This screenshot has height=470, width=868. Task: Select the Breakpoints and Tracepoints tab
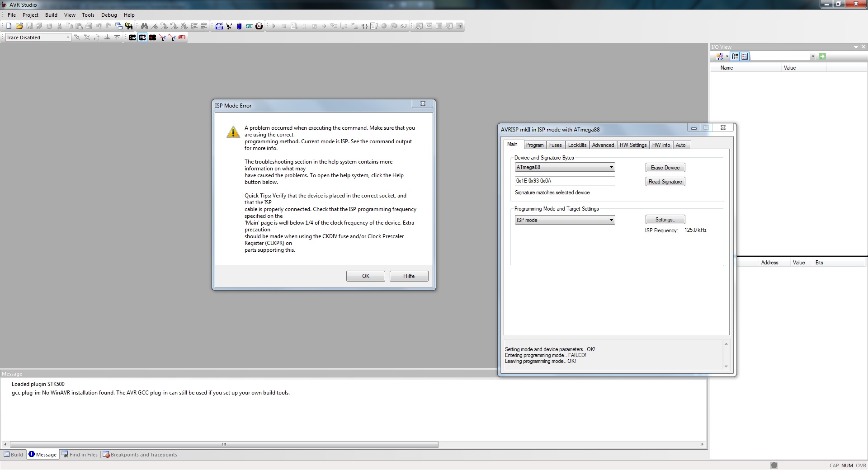click(140, 455)
